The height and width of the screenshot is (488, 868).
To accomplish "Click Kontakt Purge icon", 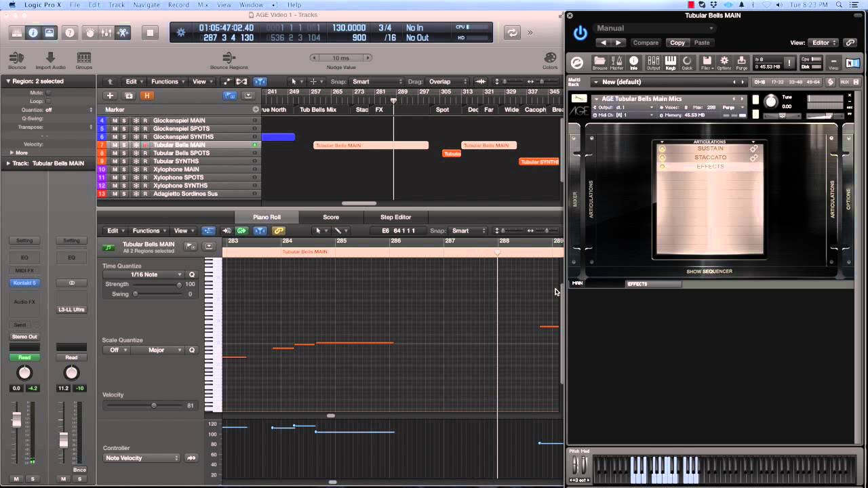I will (741, 62).
